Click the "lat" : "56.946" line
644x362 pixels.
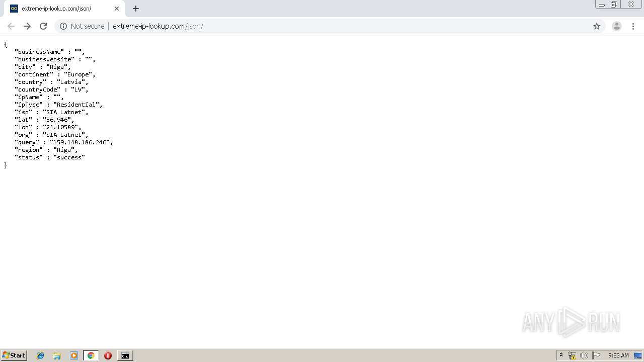(x=44, y=120)
